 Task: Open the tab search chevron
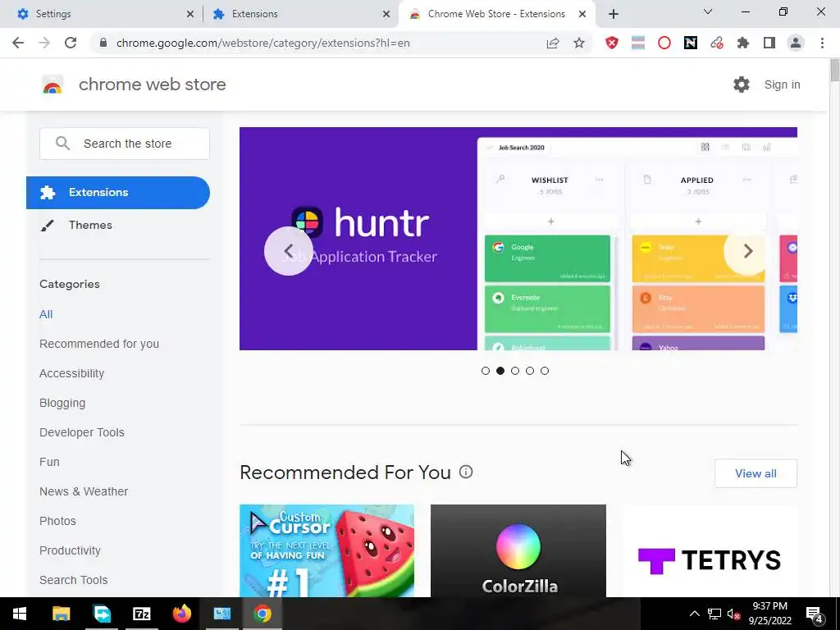(708, 11)
